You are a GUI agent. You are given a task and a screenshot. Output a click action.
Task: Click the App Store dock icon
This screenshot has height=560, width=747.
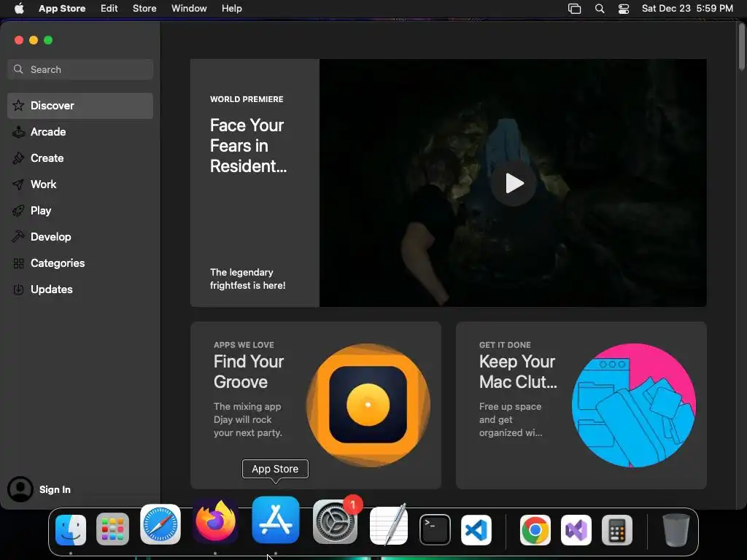(x=275, y=520)
